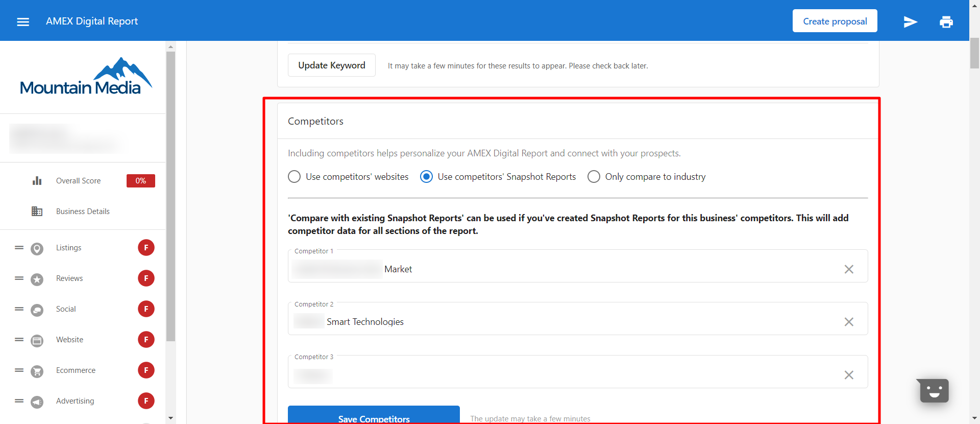Go to the Ecommerce section
980x424 pixels.
76,370
